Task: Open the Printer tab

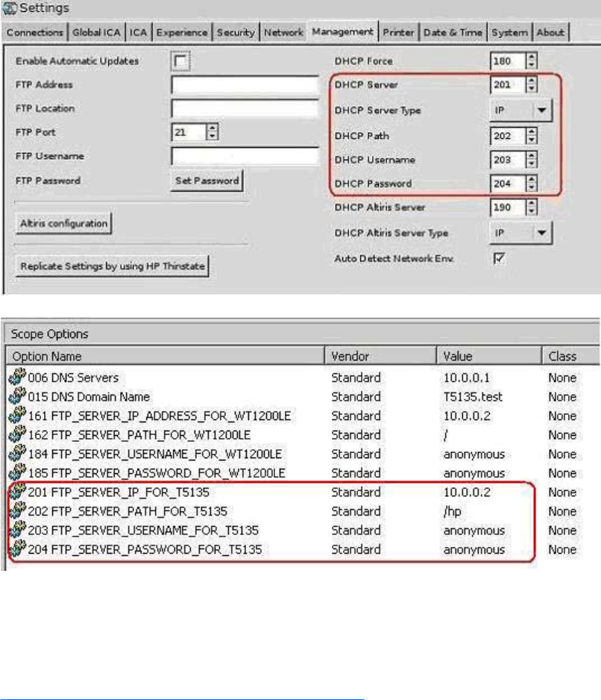Action: coord(398,33)
